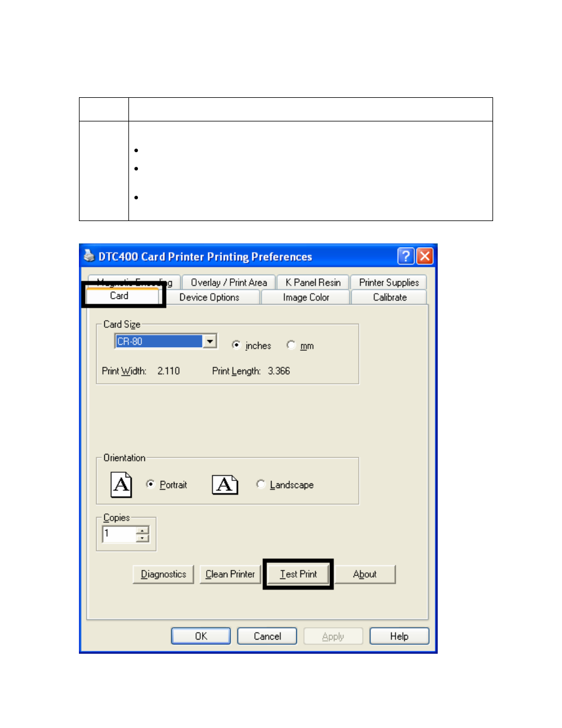Open the About button

[365, 574]
